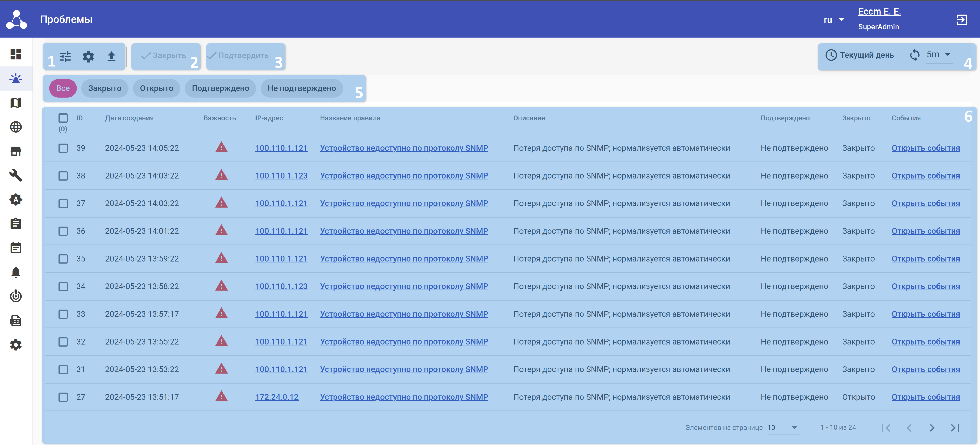980x445 pixels.
Task: Open IP link 172.24.0.12
Action: click(x=276, y=397)
